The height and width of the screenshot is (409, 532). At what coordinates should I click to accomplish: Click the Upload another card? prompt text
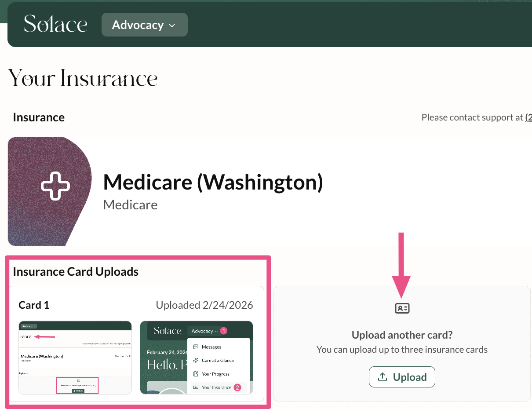click(402, 335)
